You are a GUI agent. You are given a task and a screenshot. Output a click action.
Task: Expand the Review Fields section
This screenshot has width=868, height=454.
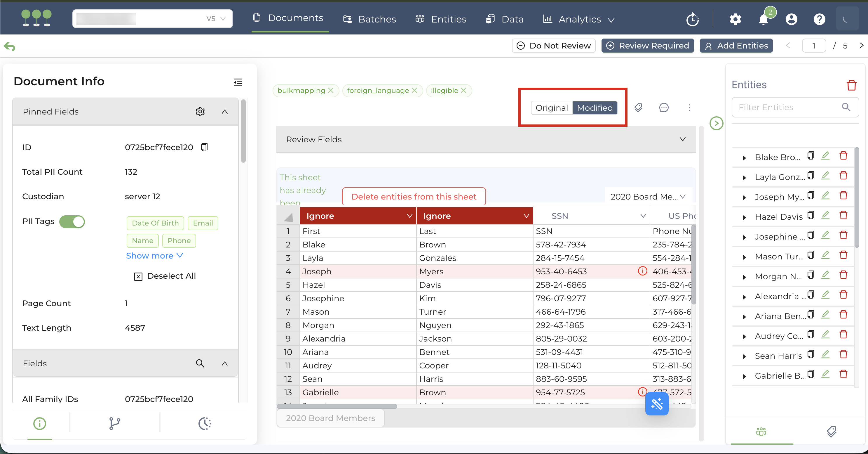pos(682,139)
